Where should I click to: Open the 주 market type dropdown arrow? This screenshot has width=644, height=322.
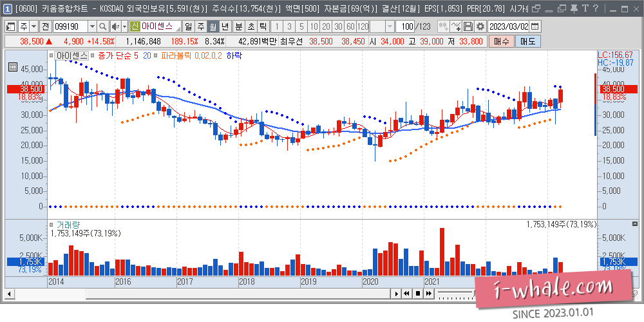coord(33,26)
